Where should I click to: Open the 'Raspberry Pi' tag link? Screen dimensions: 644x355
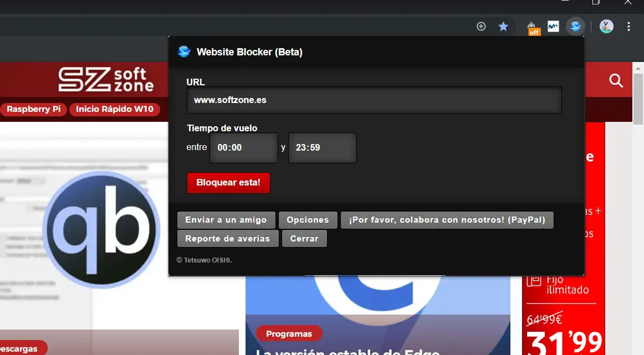pos(33,109)
